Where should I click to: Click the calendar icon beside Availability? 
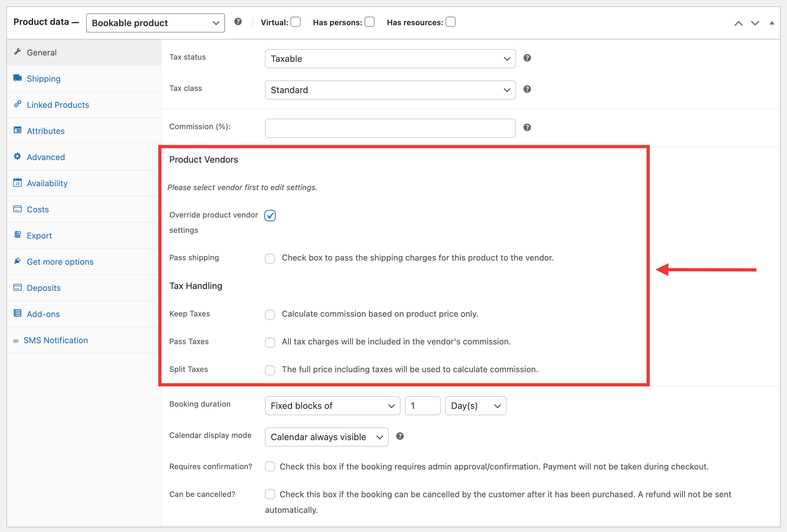[x=18, y=183]
